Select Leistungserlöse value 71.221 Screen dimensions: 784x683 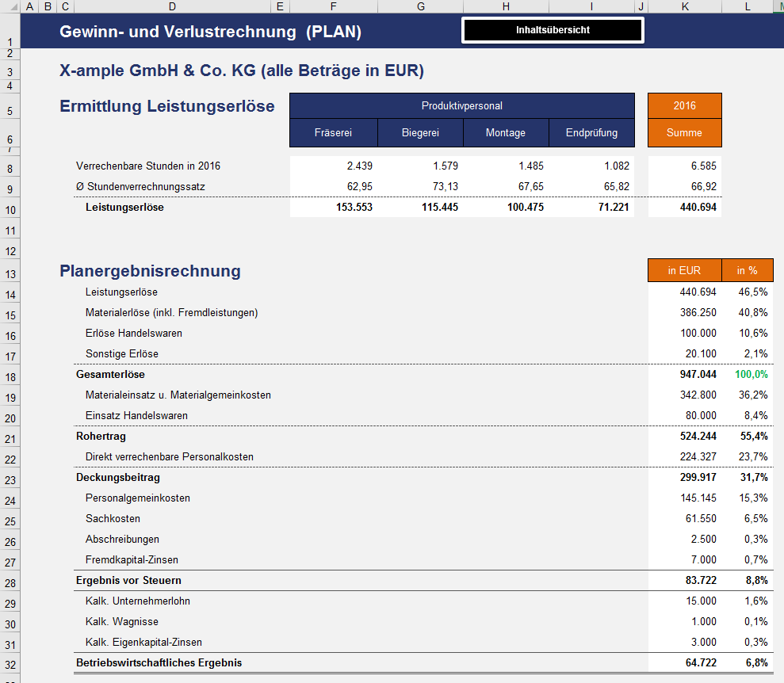[x=591, y=207]
